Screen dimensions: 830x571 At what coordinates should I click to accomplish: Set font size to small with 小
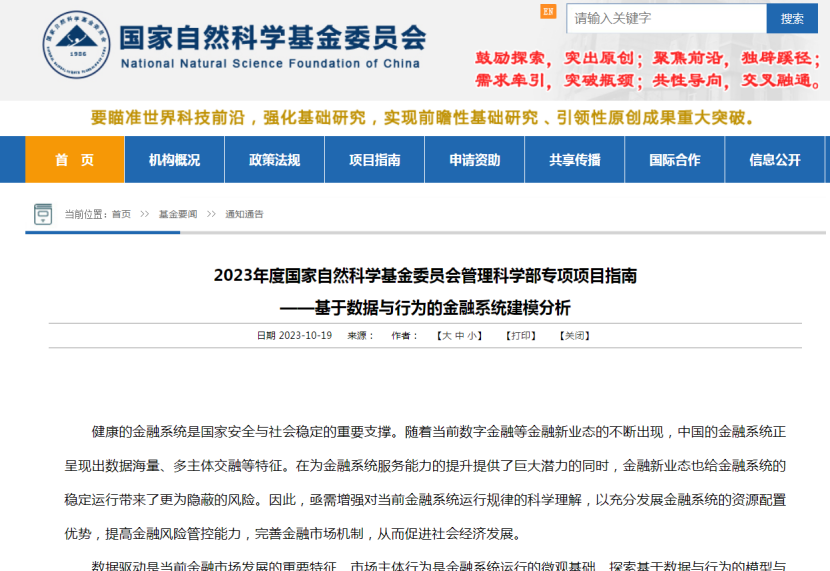[x=471, y=336]
